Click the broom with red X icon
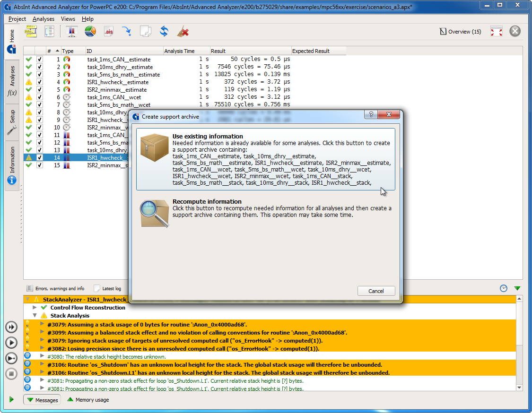This screenshot has width=532, height=413. pyautogui.click(x=183, y=32)
